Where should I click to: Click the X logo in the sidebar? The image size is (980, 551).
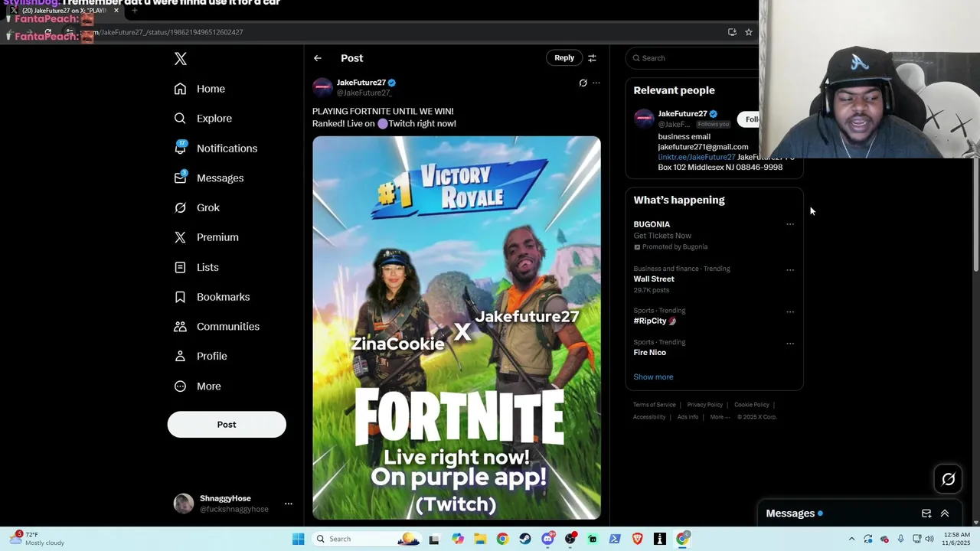click(x=180, y=59)
